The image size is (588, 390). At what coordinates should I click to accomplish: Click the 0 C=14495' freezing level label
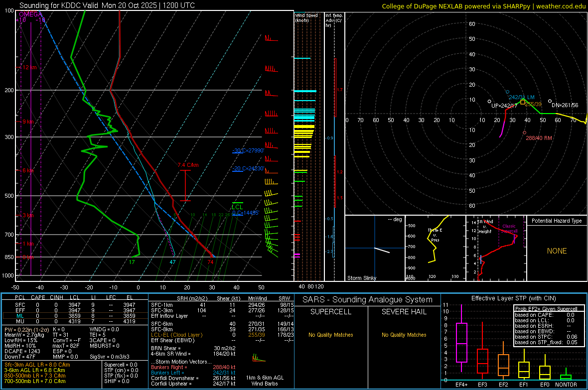246,213
